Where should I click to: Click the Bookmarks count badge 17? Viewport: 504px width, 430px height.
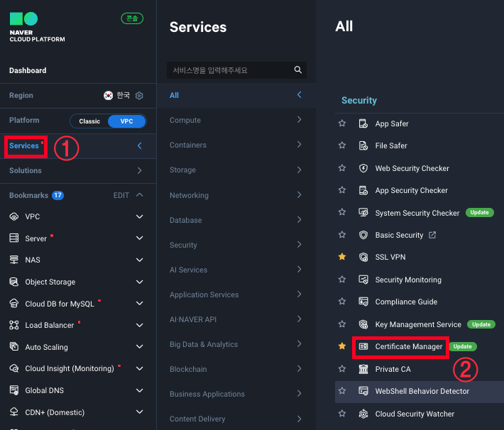(58, 195)
